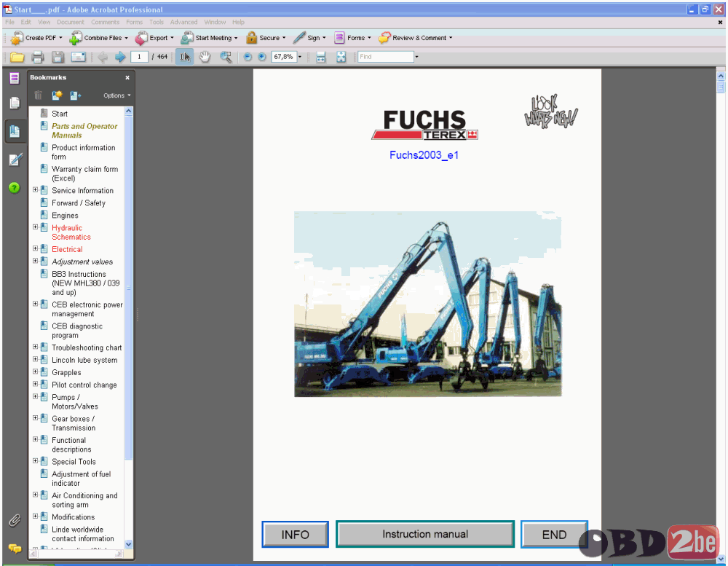Viewport: 728px width, 566px height.
Task: Open the File menu
Action: tap(9, 22)
